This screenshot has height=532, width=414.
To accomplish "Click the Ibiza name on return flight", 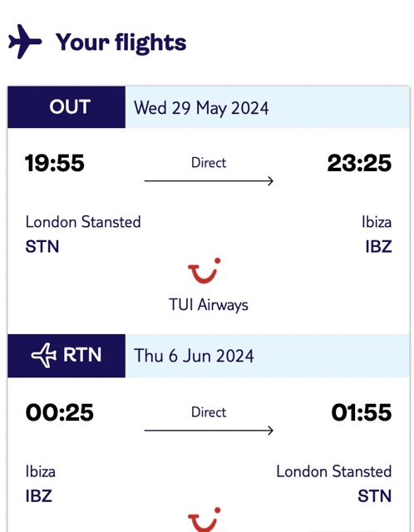I will tap(41, 472).
